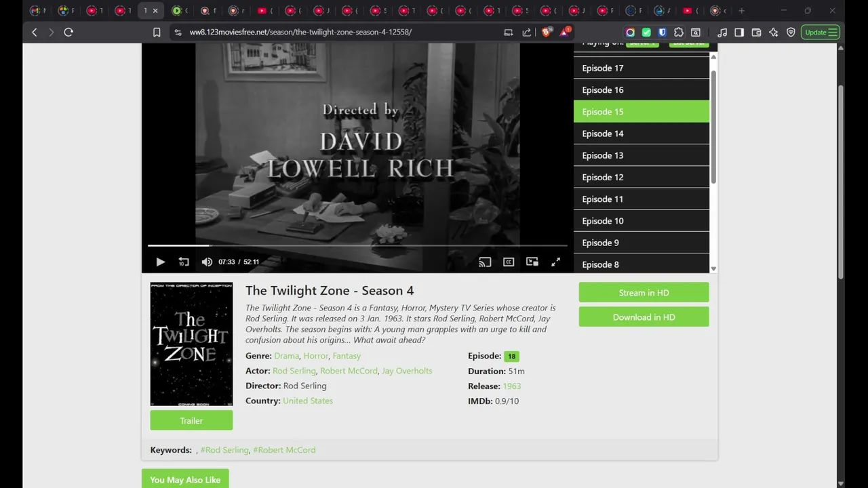868x488 pixels.
Task: Bookmark this page with the bookmark icon
Action: click(157, 32)
